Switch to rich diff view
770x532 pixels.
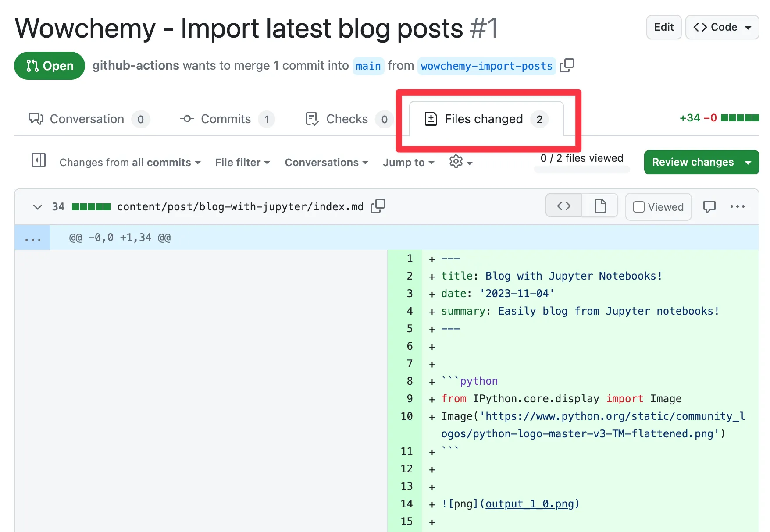coord(600,206)
